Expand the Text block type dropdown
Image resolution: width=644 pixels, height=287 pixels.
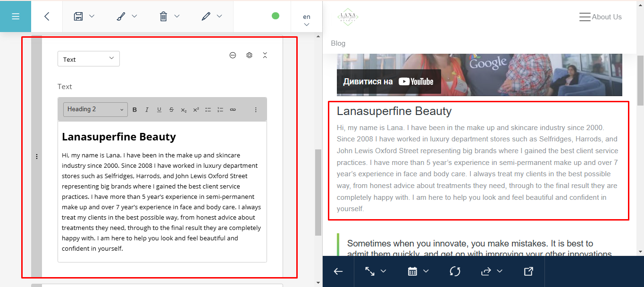coord(88,58)
